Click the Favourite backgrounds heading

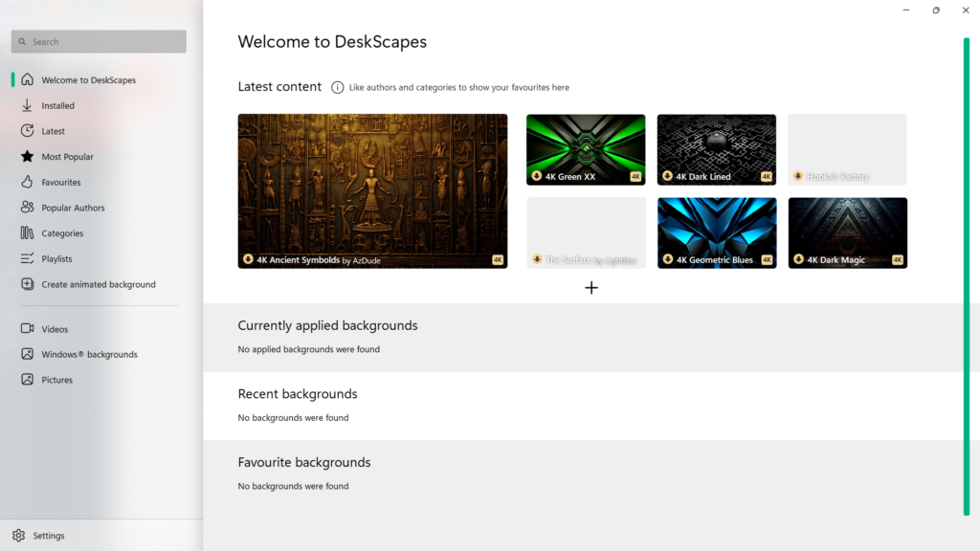coord(304,462)
